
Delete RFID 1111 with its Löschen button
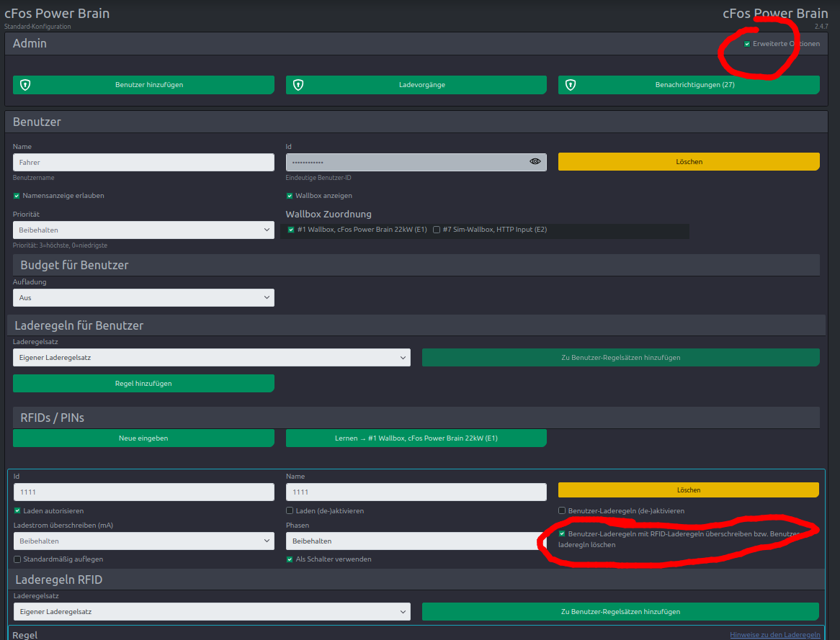[689, 490]
